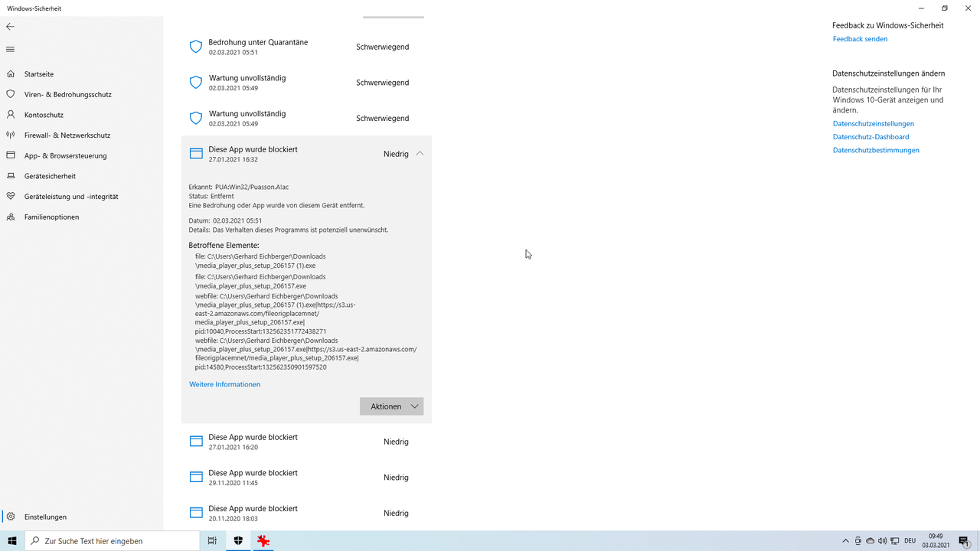Open the Gerätesicherheit section
980x551 pixels.
click(x=11, y=176)
